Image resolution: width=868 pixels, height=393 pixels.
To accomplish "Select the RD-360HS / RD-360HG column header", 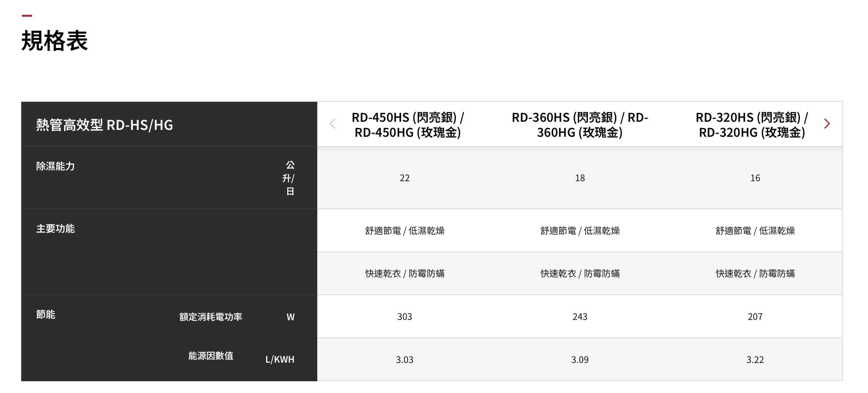I will click(x=579, y=125).
